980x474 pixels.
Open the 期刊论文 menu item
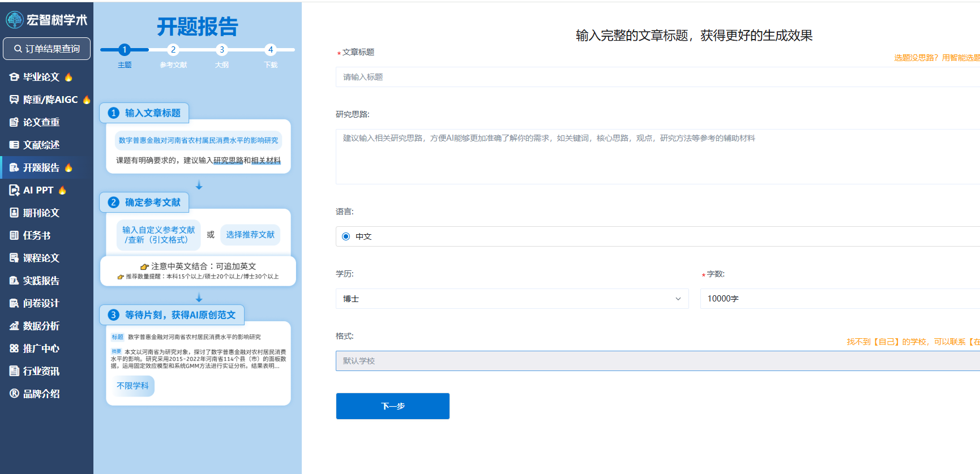coord(41,213)
